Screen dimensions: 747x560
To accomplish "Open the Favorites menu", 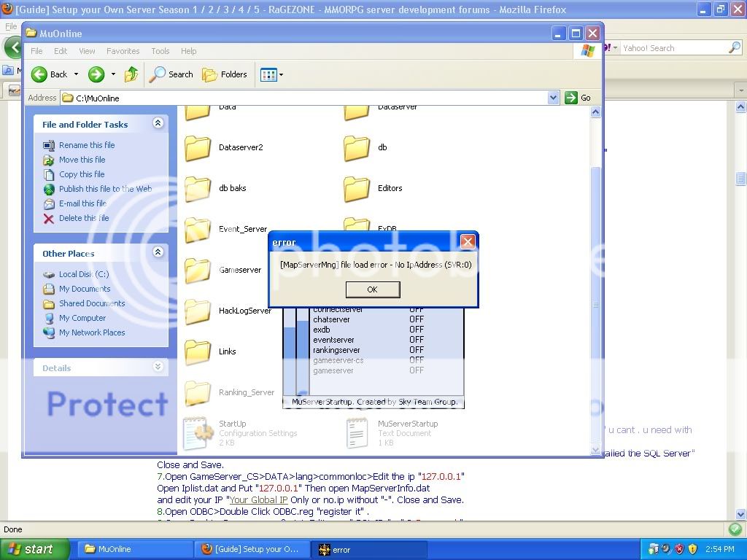I will pos(123,51).
